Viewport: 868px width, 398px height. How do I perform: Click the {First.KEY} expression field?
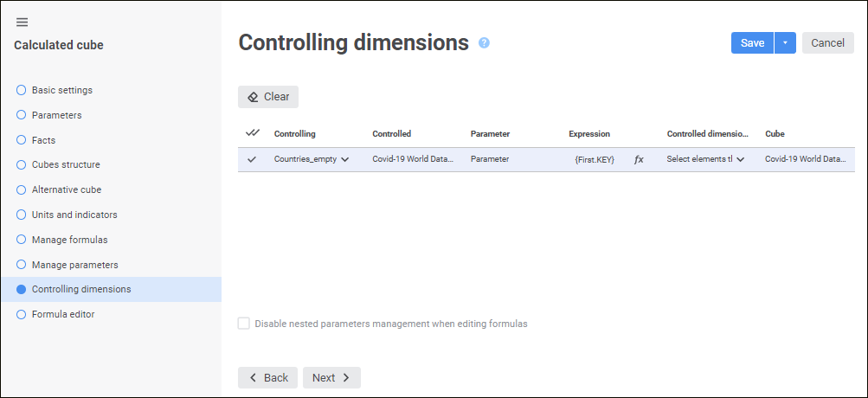pyautogui.click(x=594, y=160)
